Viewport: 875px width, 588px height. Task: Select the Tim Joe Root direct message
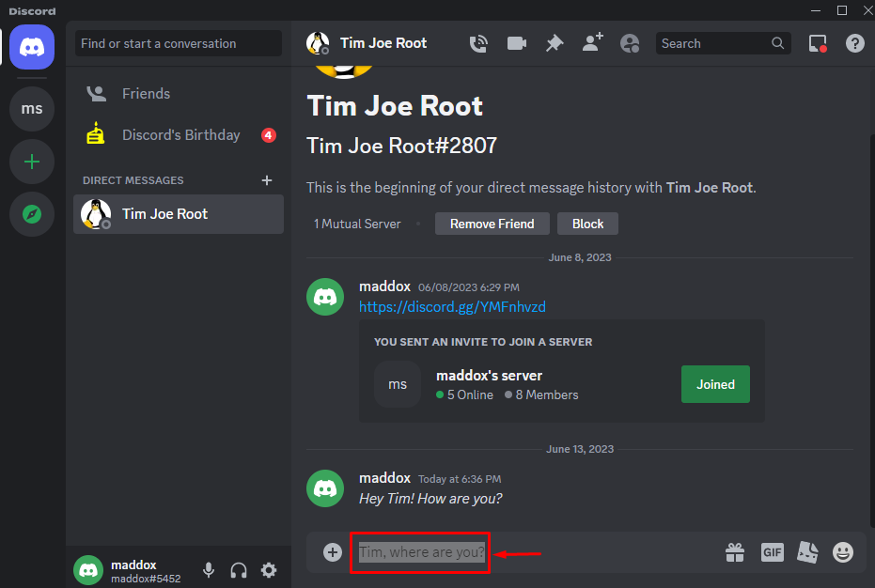coord(179,214)
